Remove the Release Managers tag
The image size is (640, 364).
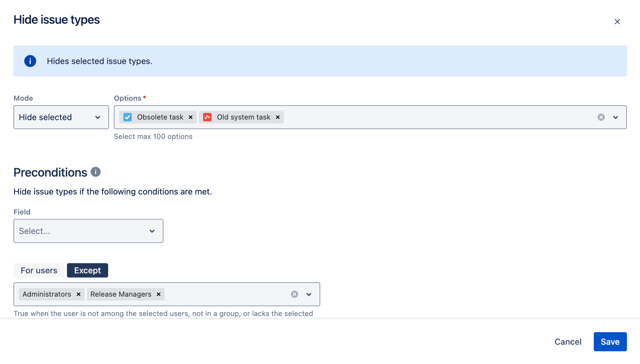(x=159, y=294)
